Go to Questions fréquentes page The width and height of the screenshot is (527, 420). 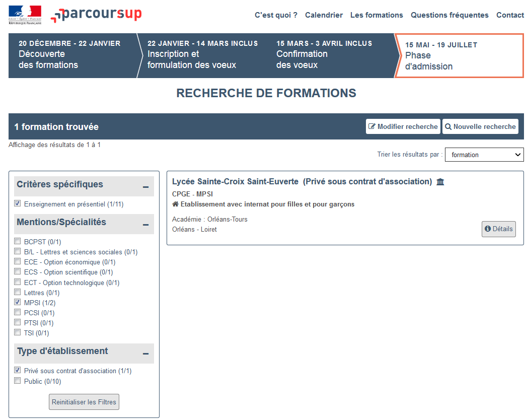click(449, 15)
